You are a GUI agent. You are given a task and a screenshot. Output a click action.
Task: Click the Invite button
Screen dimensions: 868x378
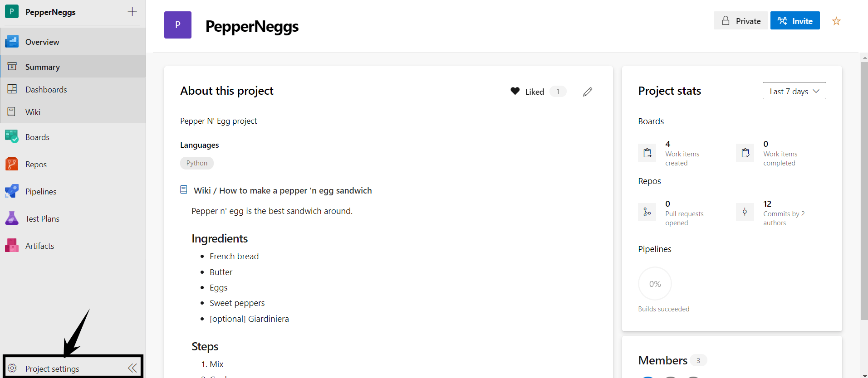pyautogui.click(x=795, y=21)
